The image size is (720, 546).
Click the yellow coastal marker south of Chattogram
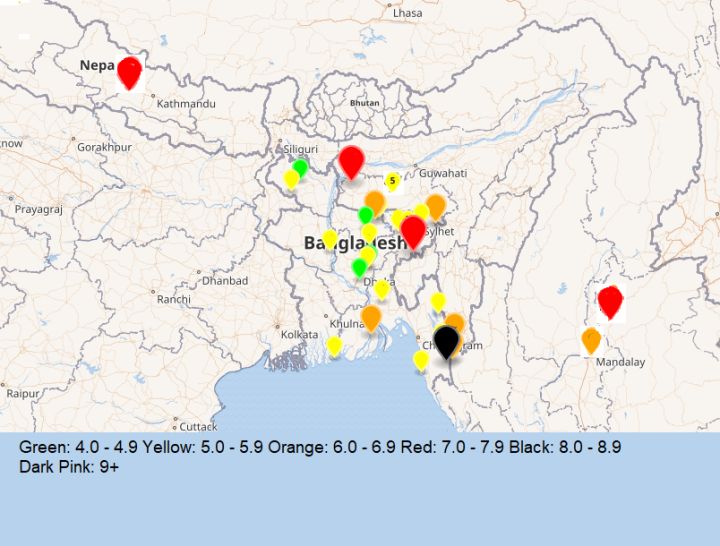pos(421,360)
